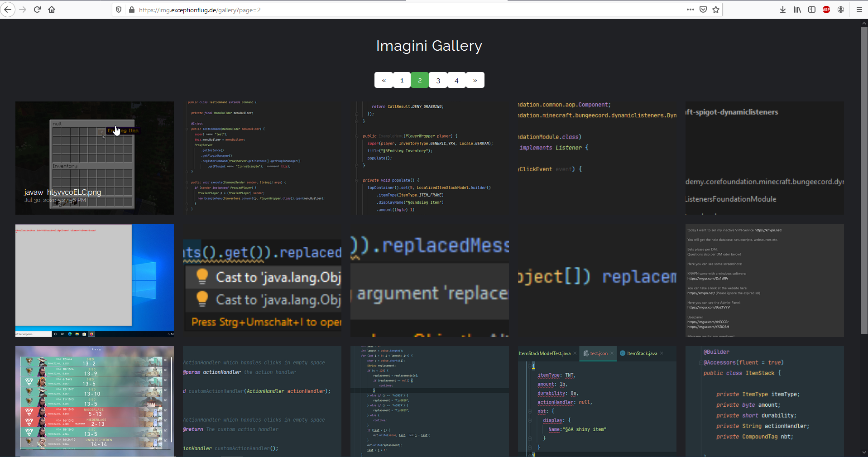Bookmark this page with the star
This screenshot has height=457, width=868.
[715, 10]
